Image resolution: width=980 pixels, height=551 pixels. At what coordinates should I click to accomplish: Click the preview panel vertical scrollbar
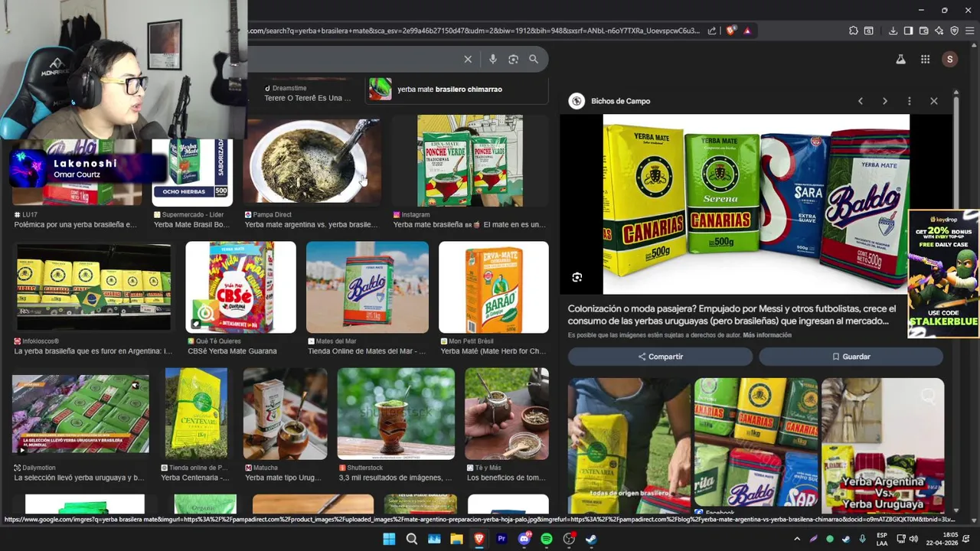pyautogui.click(x=956, y=302)
